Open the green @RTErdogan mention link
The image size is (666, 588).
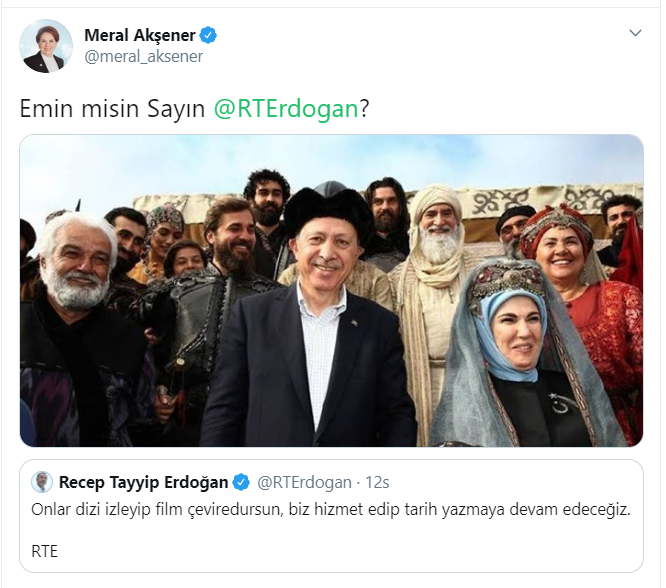(x=287, y=109)
